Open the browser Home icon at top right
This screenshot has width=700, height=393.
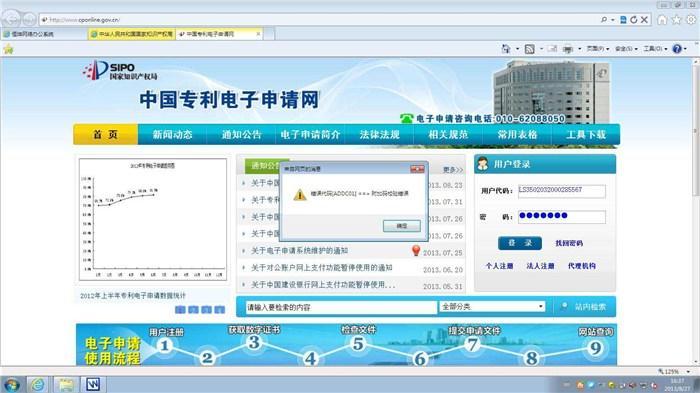[662, 20]
